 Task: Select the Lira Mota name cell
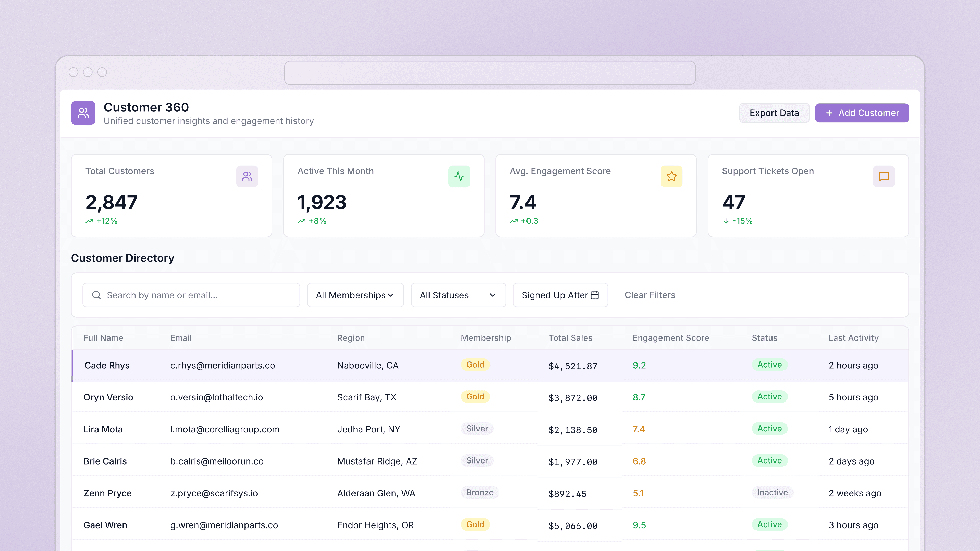click(103, 429)
